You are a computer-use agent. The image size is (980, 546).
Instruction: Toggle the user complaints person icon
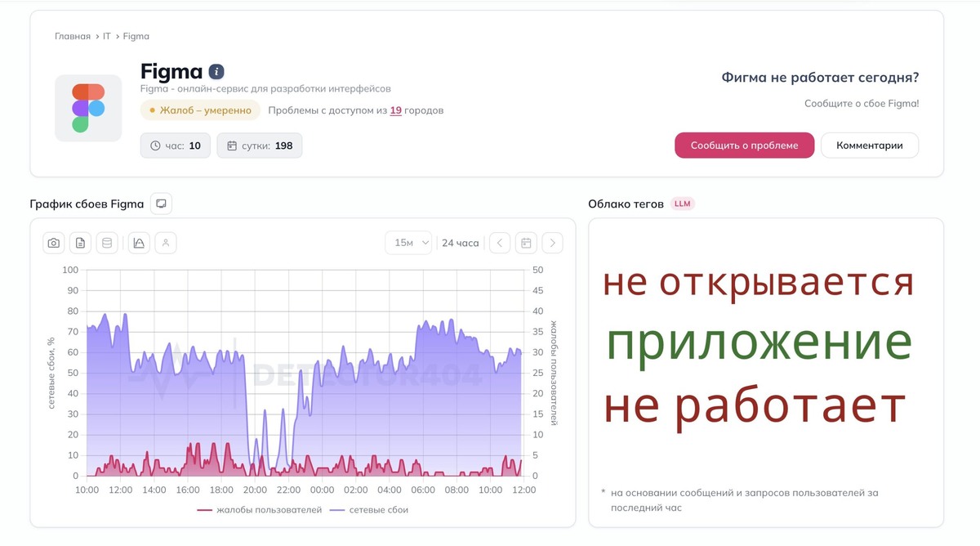pos(166,243)
